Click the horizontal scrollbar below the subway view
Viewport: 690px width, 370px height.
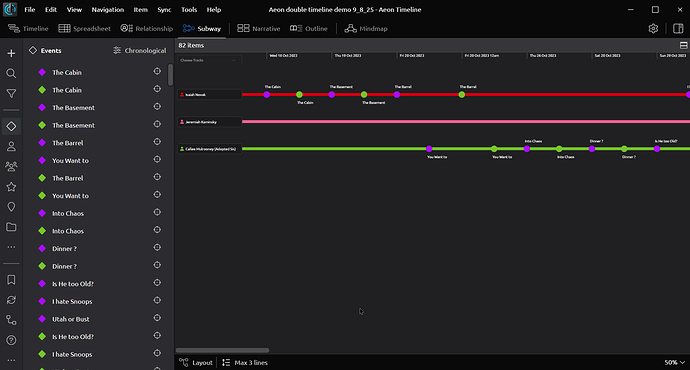[x=222, y=351]
